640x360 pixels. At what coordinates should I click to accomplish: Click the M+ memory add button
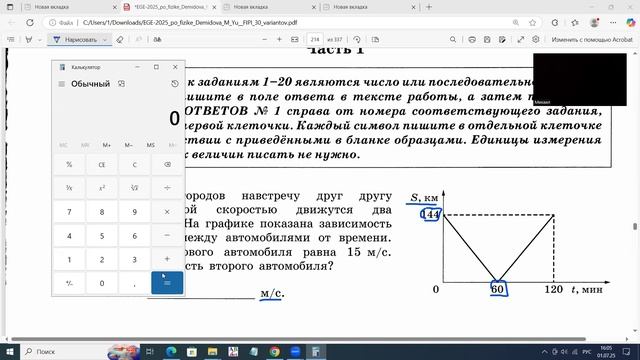107,145
